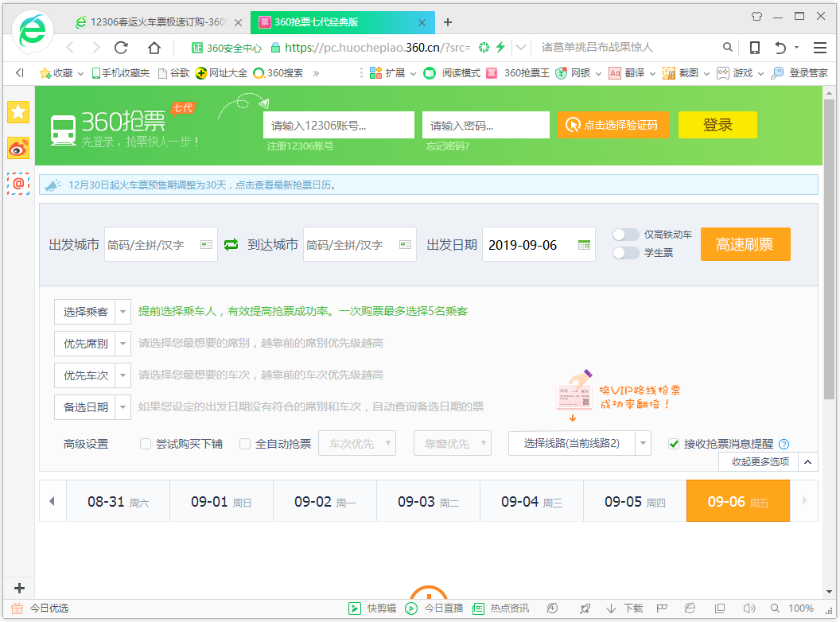Enable the 学生票 switch
The image size is (840, 622).
tap(626, 253)
